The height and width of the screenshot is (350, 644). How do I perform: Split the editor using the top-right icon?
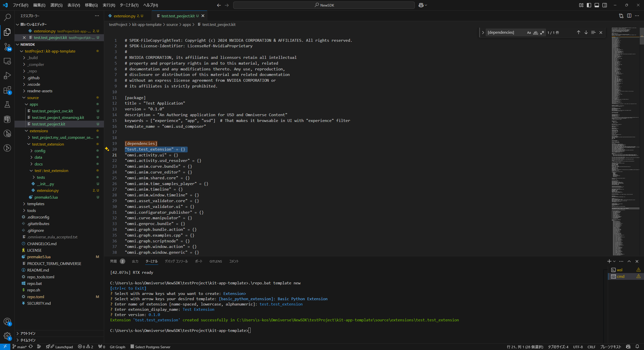pyautogui.click(x=630, y=16)
